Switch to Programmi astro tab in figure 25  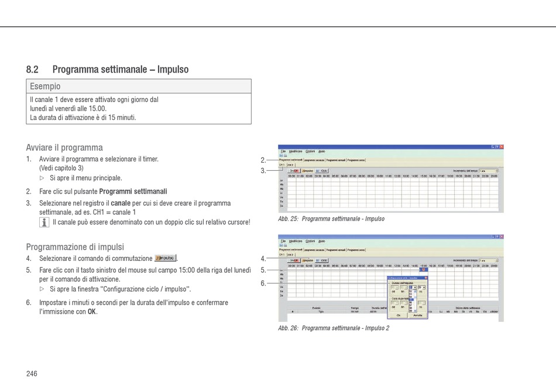(356, 160)
